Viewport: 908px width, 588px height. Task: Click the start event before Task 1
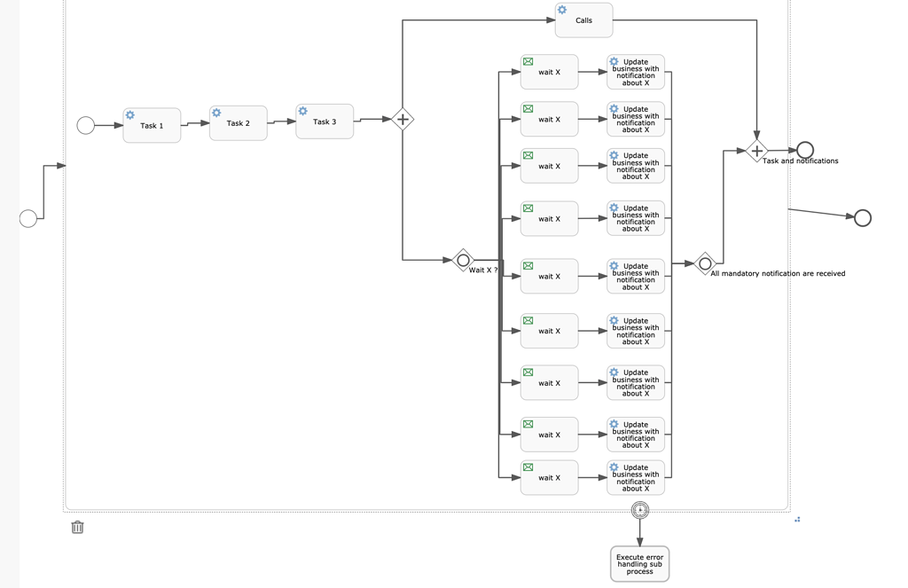(x=85, y=125)
